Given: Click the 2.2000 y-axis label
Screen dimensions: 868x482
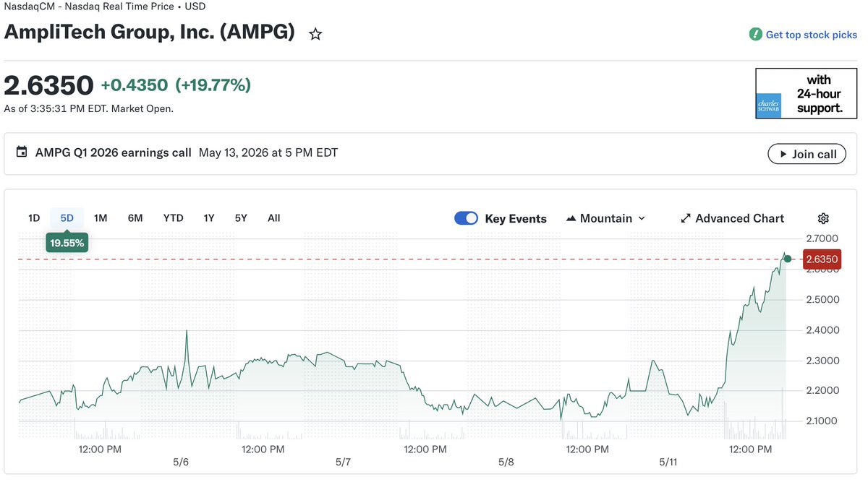Looking at the screenshot, I should (x=822, y=390).
